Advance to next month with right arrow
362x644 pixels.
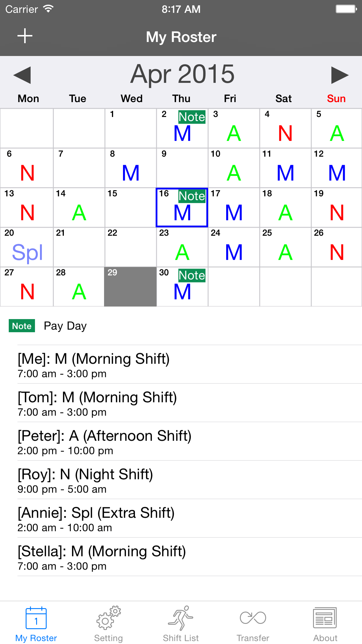[x=340, y=75]
